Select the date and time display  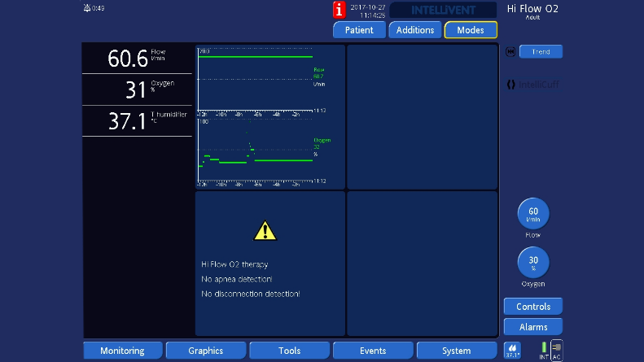pyautogui.click(x=368, y=11)
